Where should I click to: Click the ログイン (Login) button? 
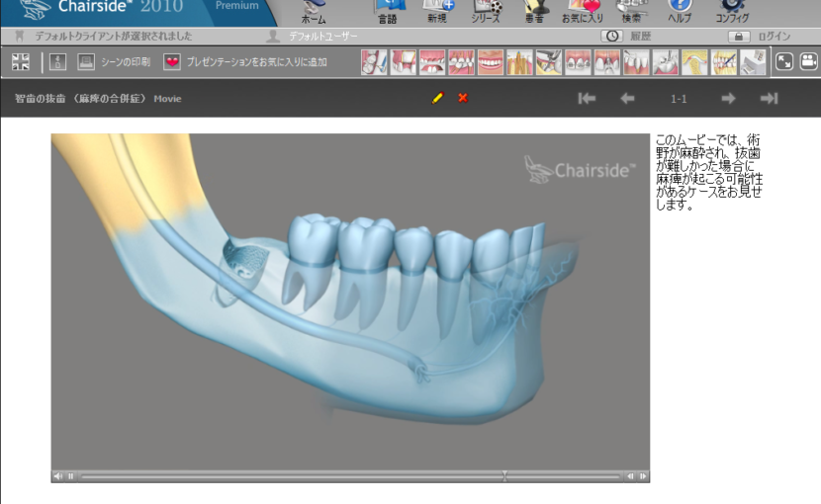[x=761, y=37]
